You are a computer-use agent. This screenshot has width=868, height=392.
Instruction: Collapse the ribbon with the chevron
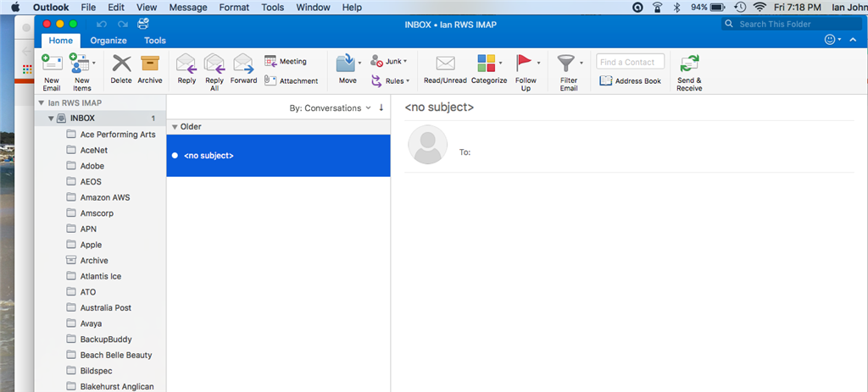pos(853,40)
